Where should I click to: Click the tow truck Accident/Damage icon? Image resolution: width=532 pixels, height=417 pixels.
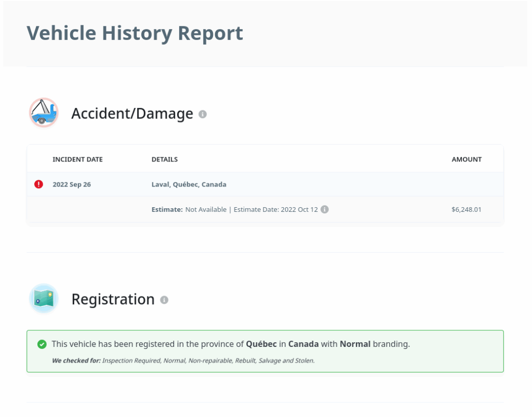coord(44,113)
